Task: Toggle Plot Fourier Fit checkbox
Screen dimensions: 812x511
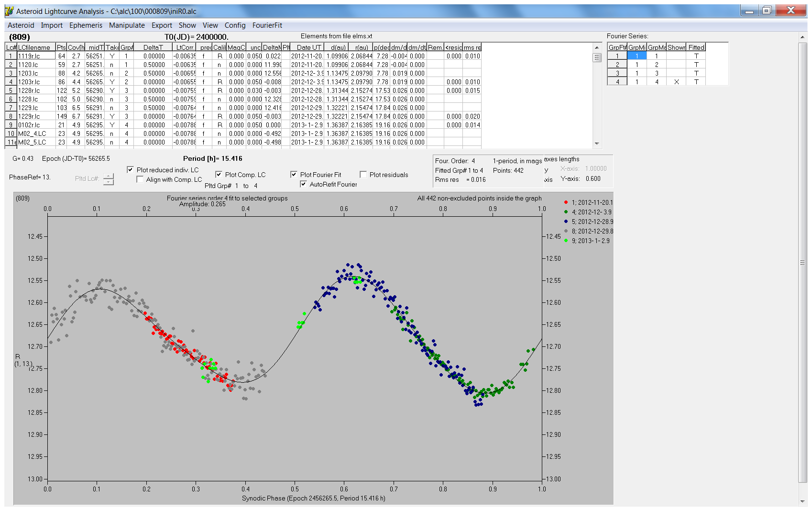Action: [x=294, y=175]
